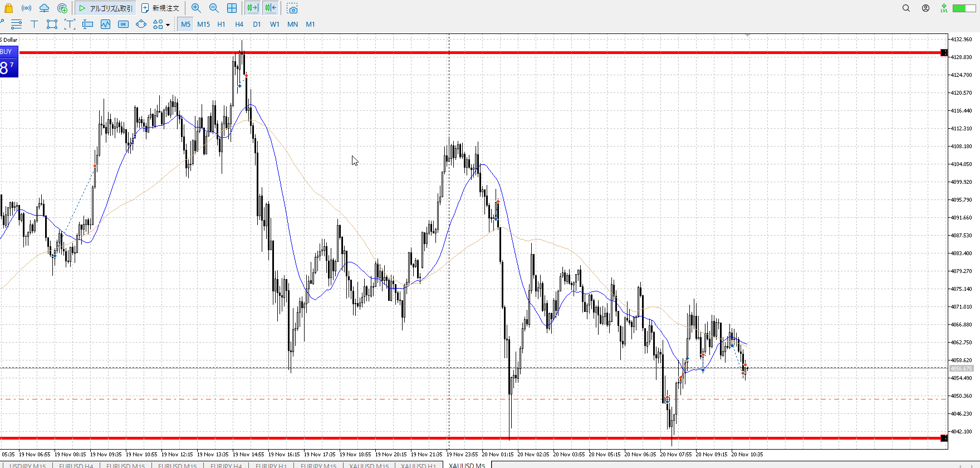Viewport: 980px width, 468px height.
Task: Zoom out of the chart
Action: (x=214, y=8)
